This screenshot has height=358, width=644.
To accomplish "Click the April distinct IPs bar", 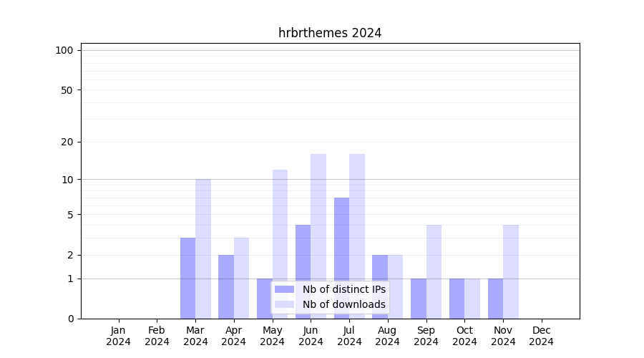I will pos(226,286).
